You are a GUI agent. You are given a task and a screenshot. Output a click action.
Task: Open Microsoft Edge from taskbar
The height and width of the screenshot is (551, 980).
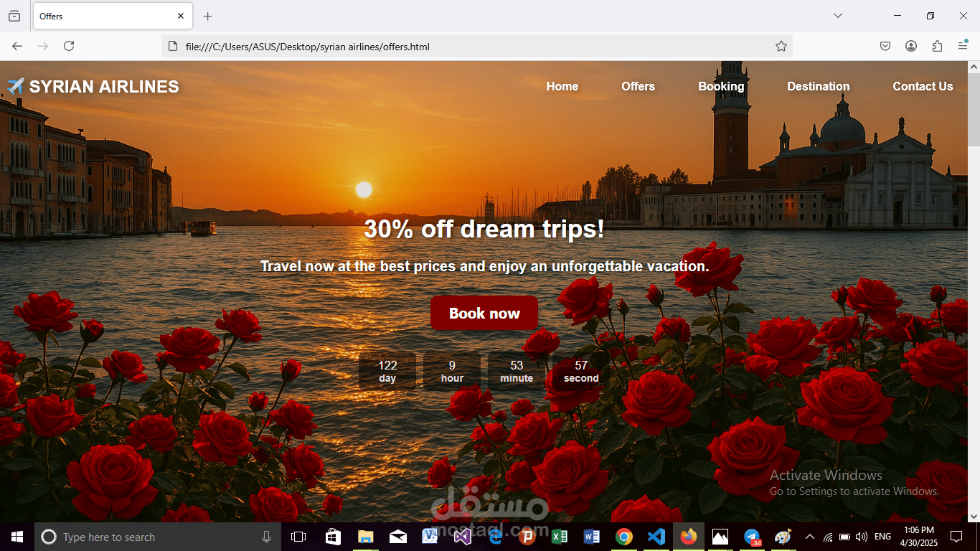coord(495,537)
